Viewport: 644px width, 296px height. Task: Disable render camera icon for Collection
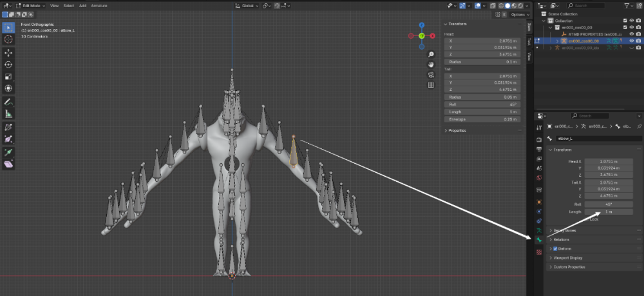(x=638, y=21)
